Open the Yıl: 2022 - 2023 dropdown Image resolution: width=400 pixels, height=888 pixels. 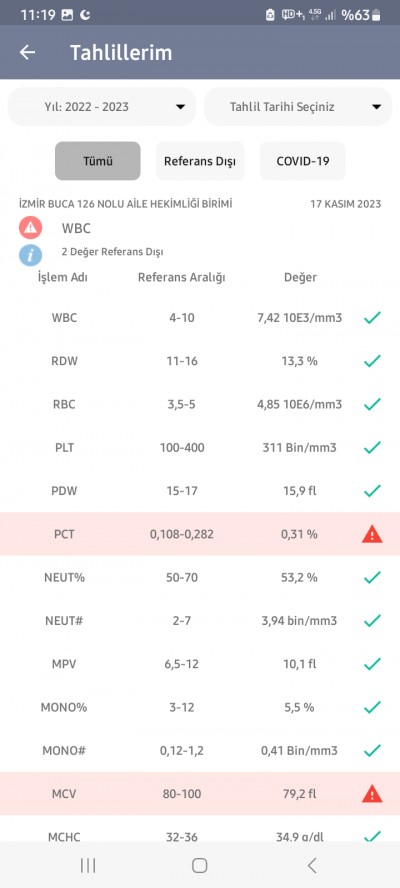[x=102, y=106]
